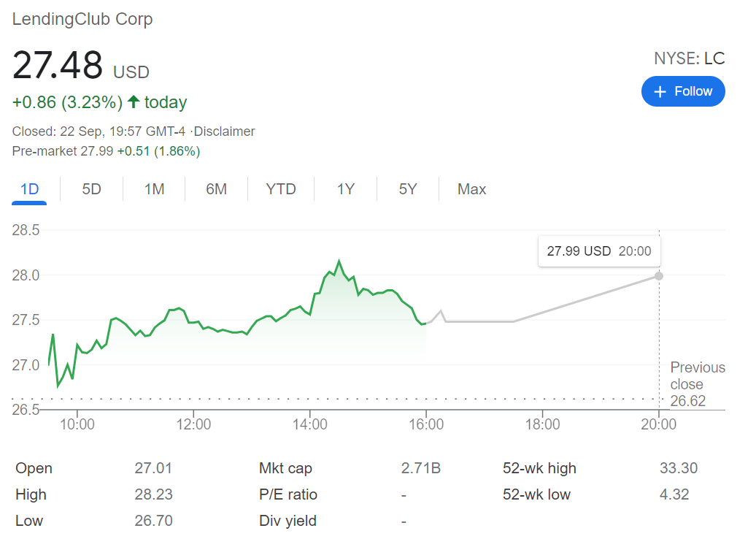Click the plus icon in Follow button
This screenshot has height=539, width=756.
[660, 91]
